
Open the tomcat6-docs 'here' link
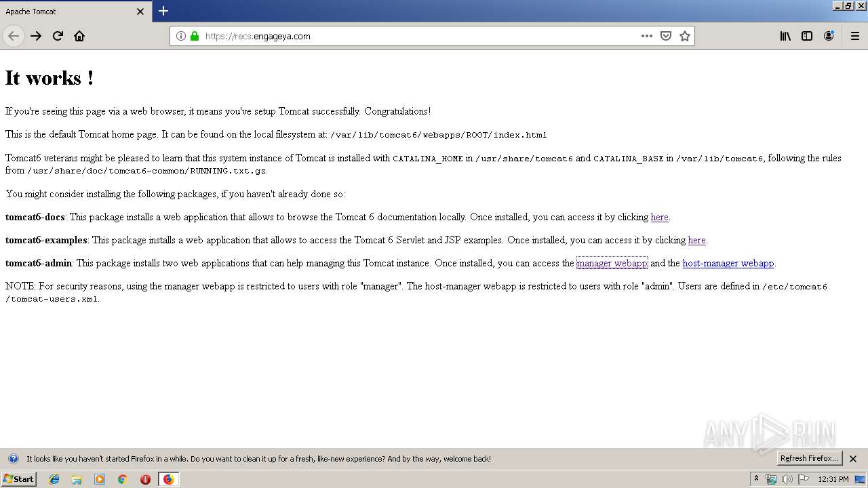tap(660, 217)
